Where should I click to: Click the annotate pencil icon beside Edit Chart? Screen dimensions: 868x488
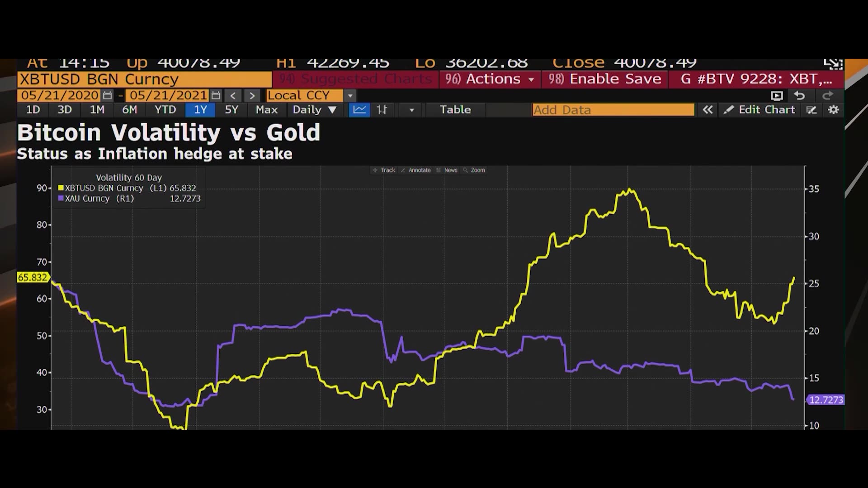point(811,110)
